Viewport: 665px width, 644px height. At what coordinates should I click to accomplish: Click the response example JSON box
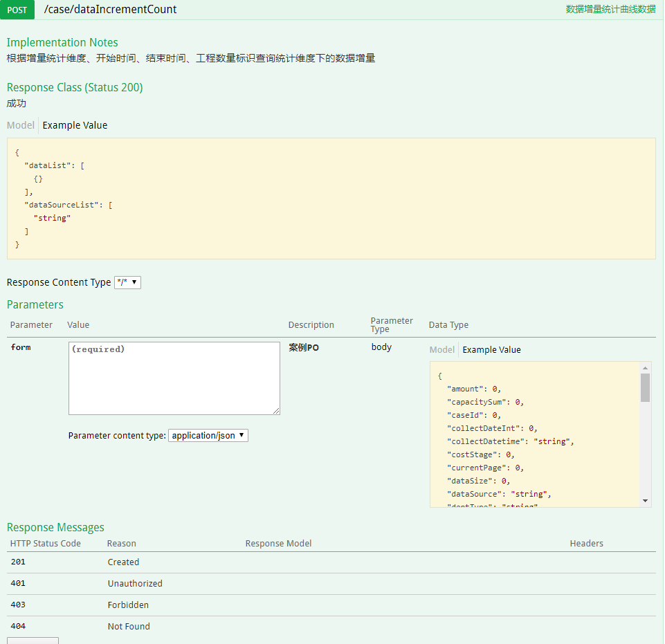331,199
